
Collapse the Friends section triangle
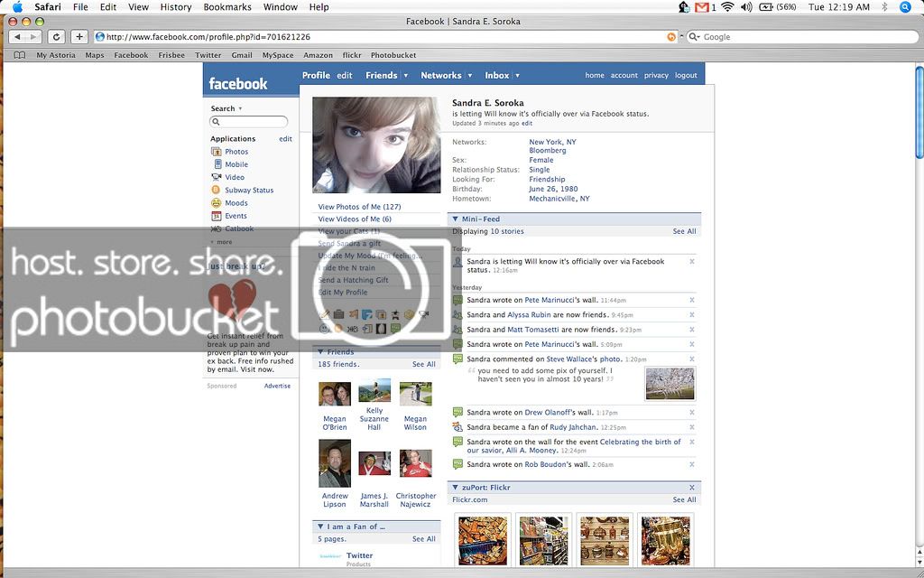click(320, 352)
